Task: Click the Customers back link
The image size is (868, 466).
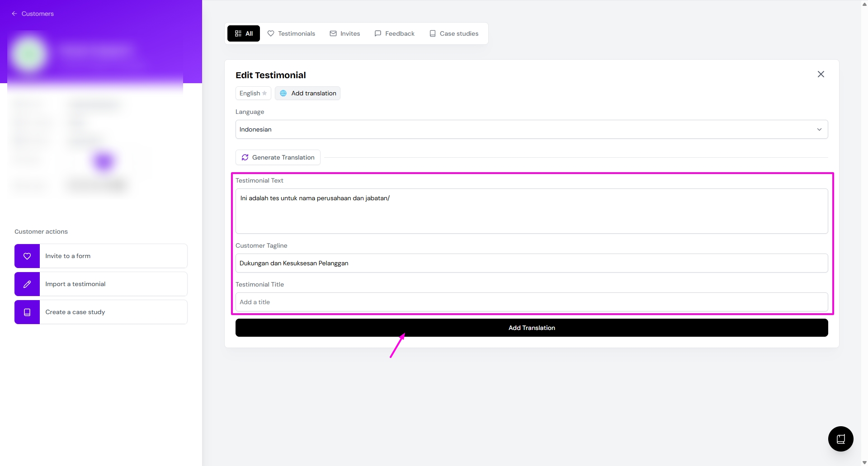Action: coord(38,14)
